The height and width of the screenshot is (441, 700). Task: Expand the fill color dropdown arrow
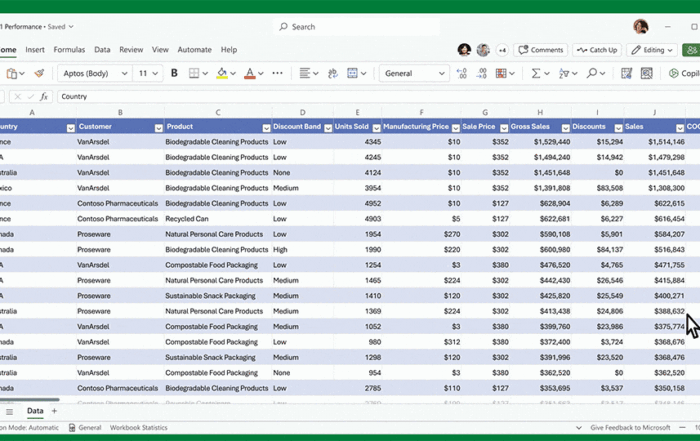pyautogui.click(x=233, y=74)
